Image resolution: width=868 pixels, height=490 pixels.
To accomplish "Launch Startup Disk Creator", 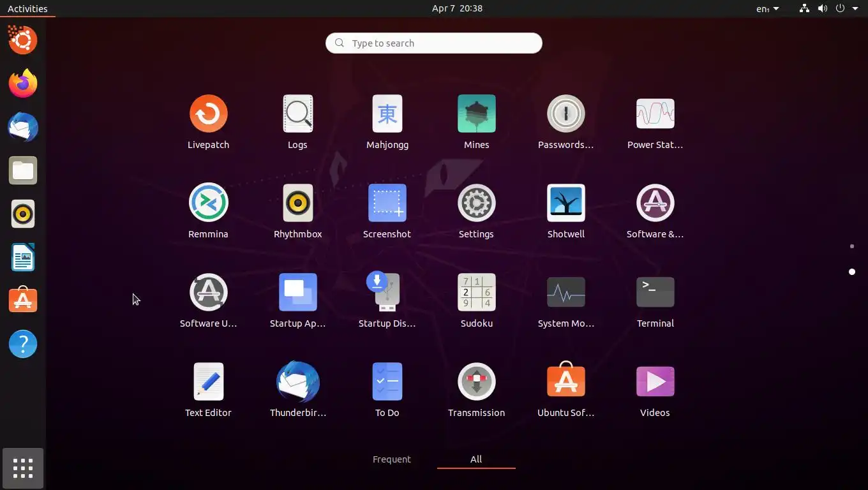I will [x=387, y=301].
